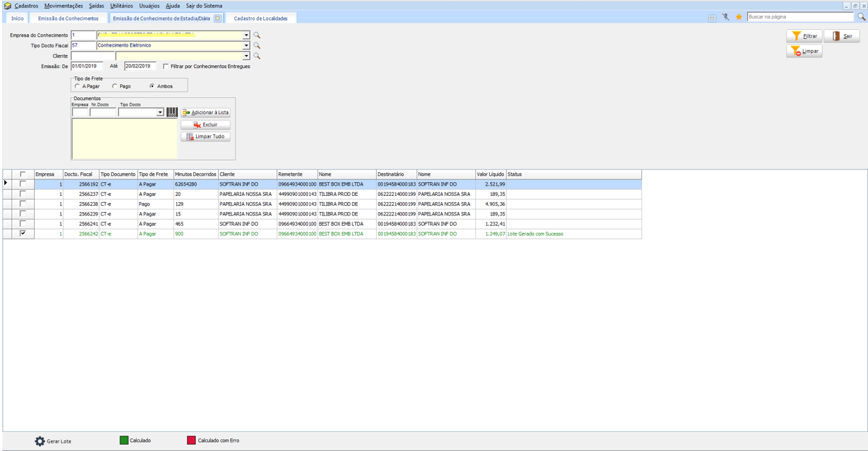Click the Gerar Lote gear icon
This screenshot has height=451, width=868.
[x=40, y=441]
